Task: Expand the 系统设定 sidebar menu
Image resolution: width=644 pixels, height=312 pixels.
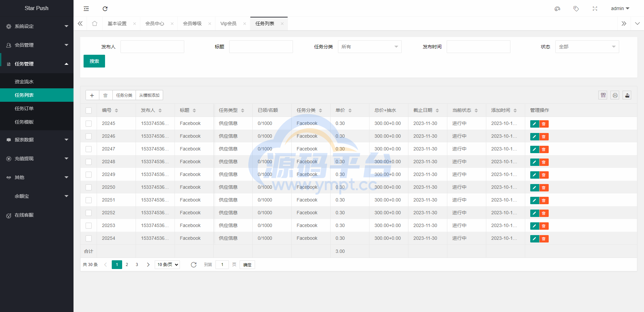Action: click(37, 26)
